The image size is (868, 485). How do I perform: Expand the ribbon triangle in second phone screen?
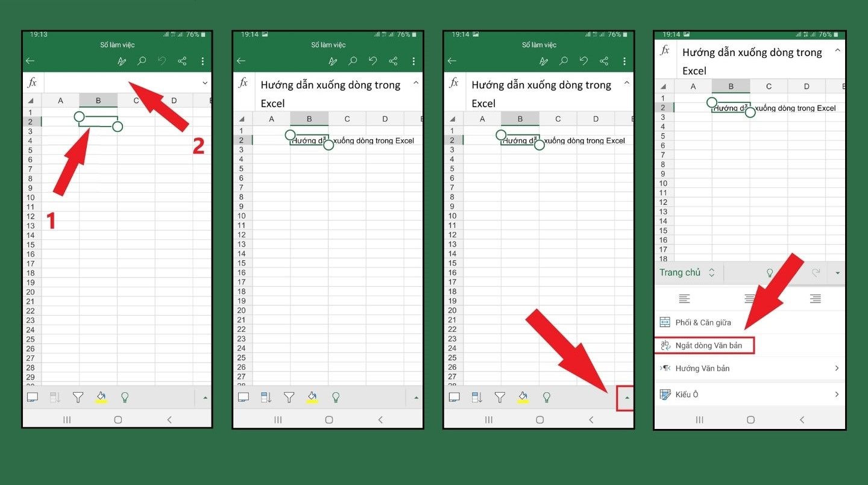416,398
